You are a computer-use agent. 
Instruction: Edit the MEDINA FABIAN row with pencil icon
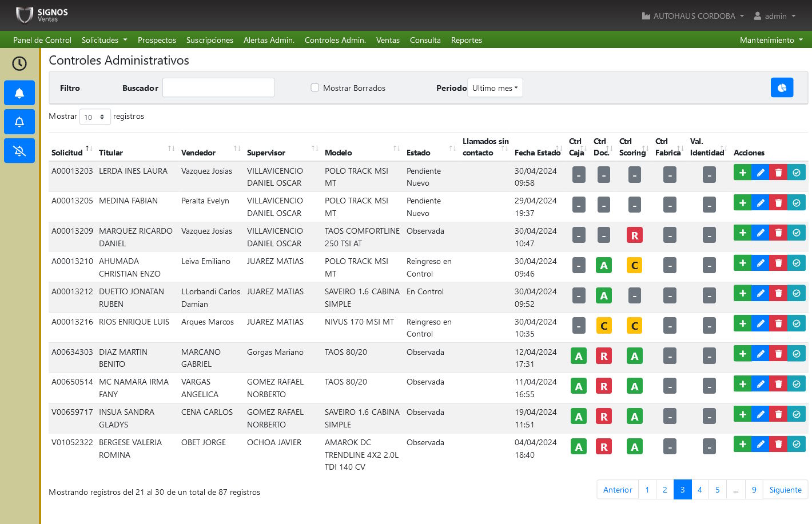tap(761, 203)
